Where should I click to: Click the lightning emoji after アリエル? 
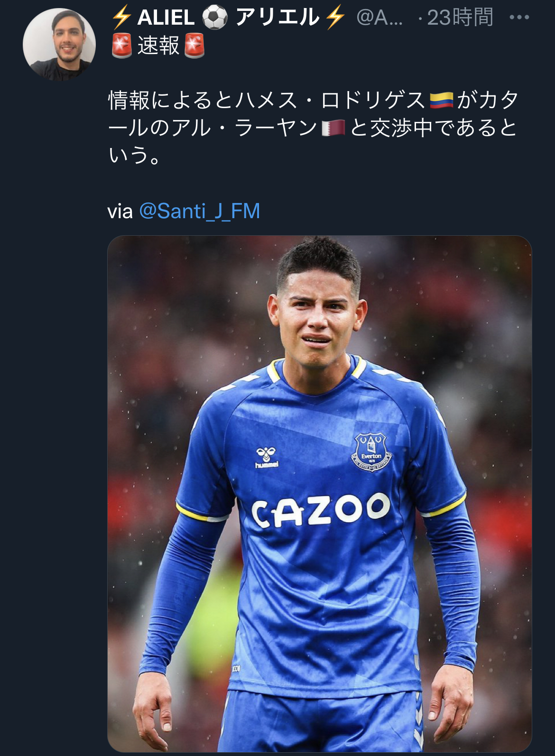click(335, 18)
